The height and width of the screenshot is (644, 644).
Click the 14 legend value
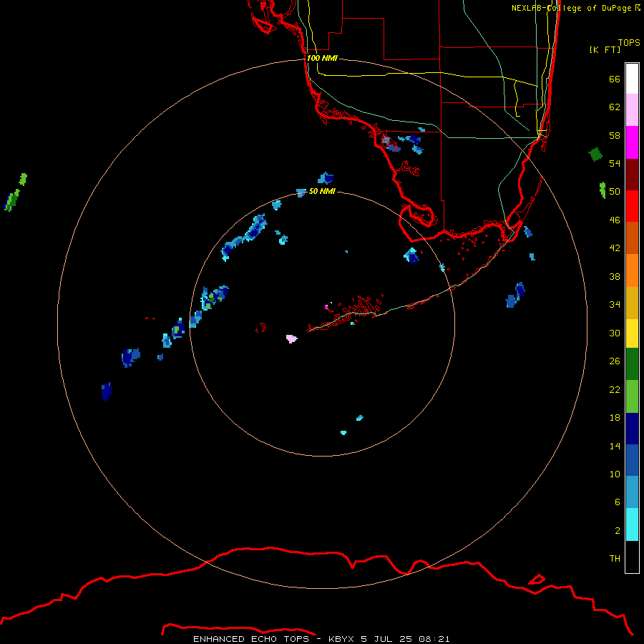pos(615,446)
